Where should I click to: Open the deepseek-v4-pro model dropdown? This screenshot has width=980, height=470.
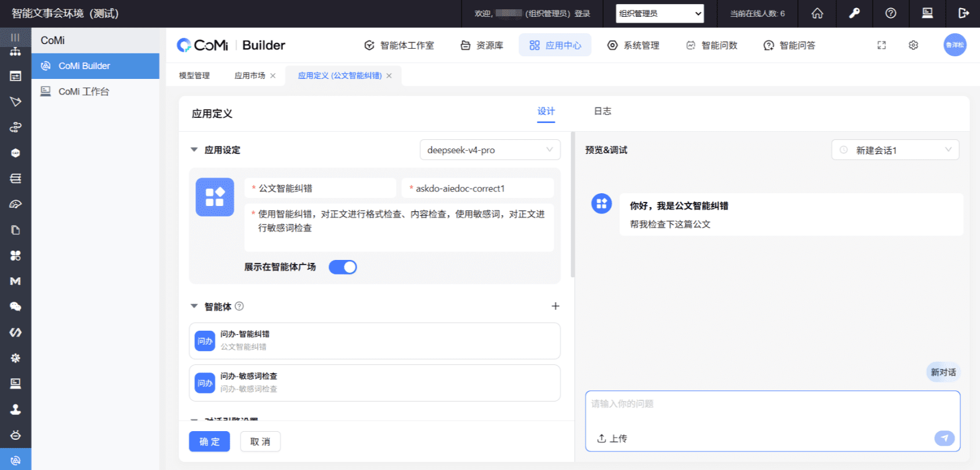click(x=490, y=150)
